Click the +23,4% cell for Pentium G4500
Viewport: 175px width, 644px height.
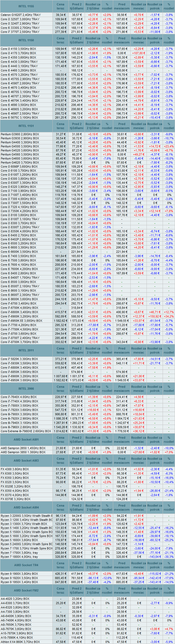[169, 146]
